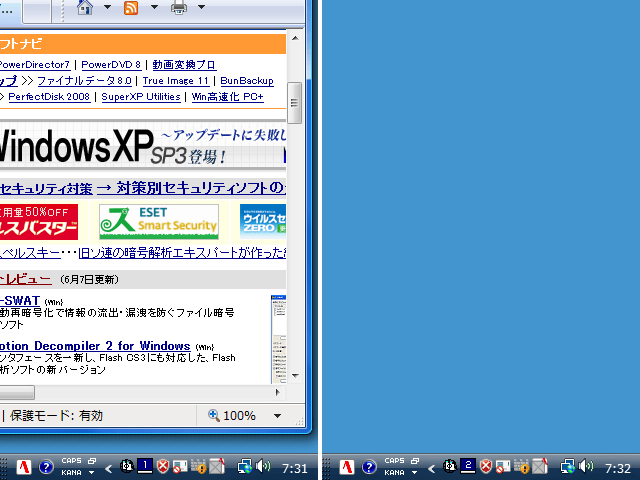Click the page vertical scrollbar up arrow
Screen dimensions: 640x480
point(296,38)
